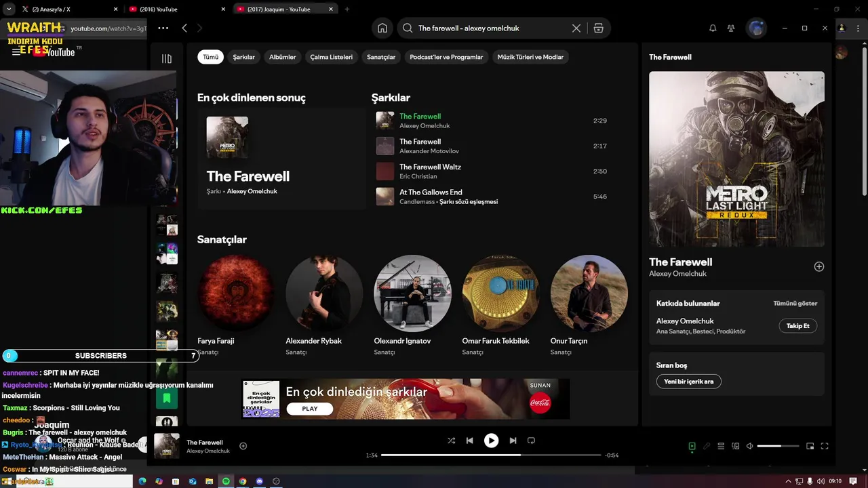This screenshot has height=488, width=868.
Task: Open Alexander Rybak artist card
Action: [x=324, y=306]
